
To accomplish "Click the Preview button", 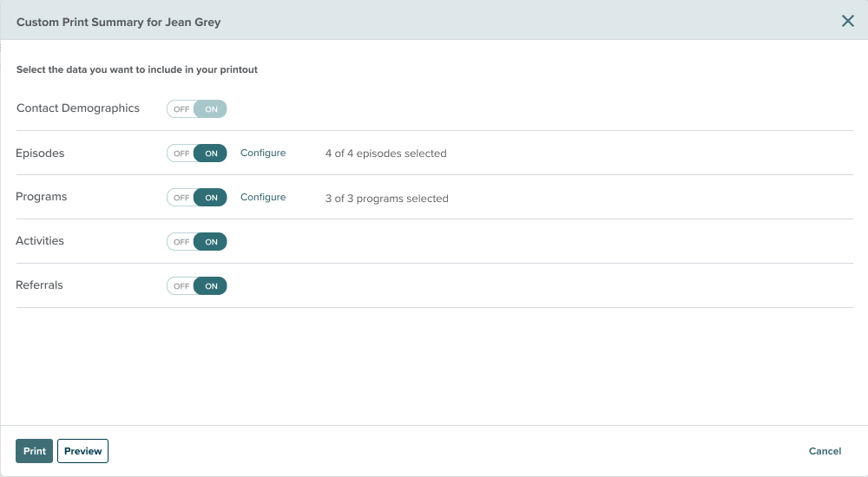I will (x=83, y=451).
